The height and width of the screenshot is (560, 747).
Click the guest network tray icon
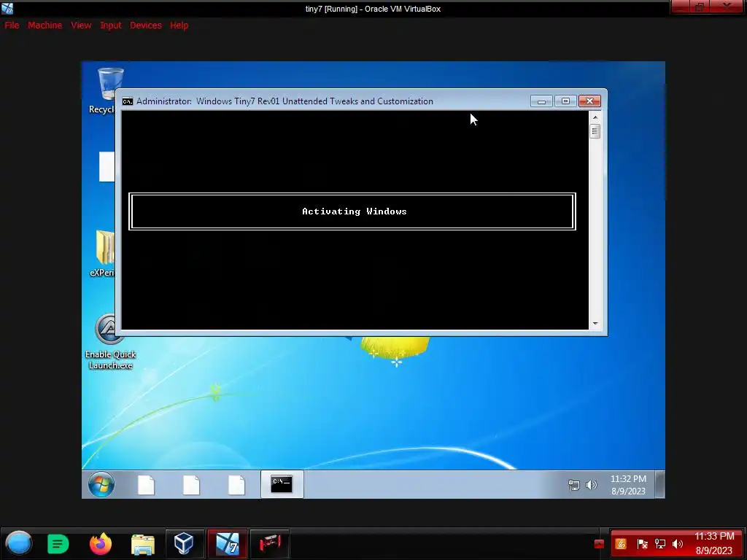(574, 485)
